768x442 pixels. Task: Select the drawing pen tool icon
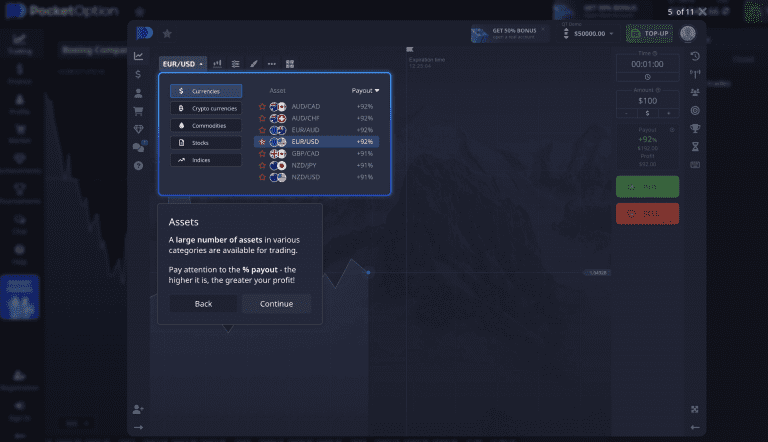click(254, 64)
